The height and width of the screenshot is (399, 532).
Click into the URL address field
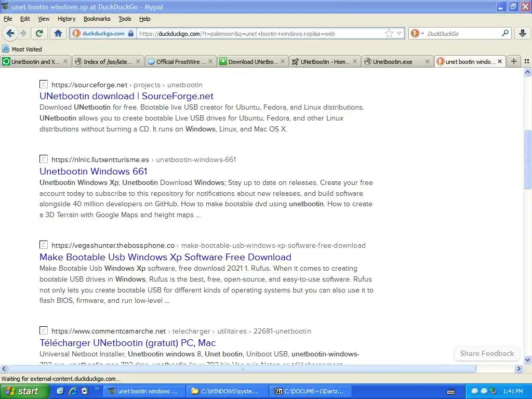click(x=261, y=34)
